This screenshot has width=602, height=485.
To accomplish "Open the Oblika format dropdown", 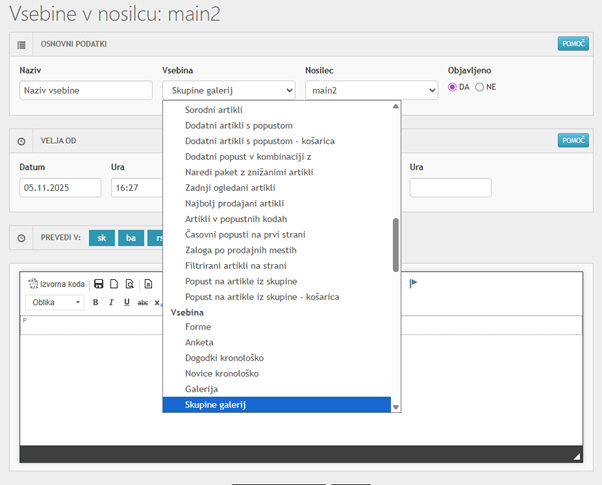I will pyautogui.click(x=55, y=302).
